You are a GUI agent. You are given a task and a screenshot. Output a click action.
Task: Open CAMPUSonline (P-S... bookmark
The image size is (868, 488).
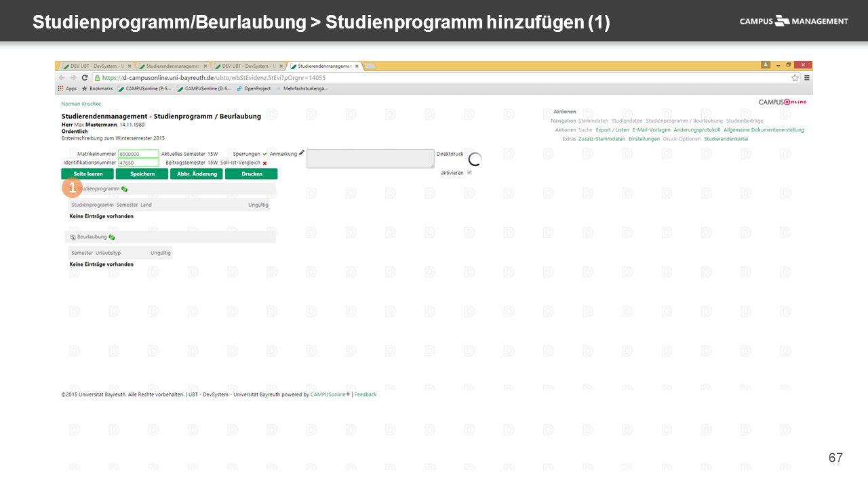[x=144, y=88]
